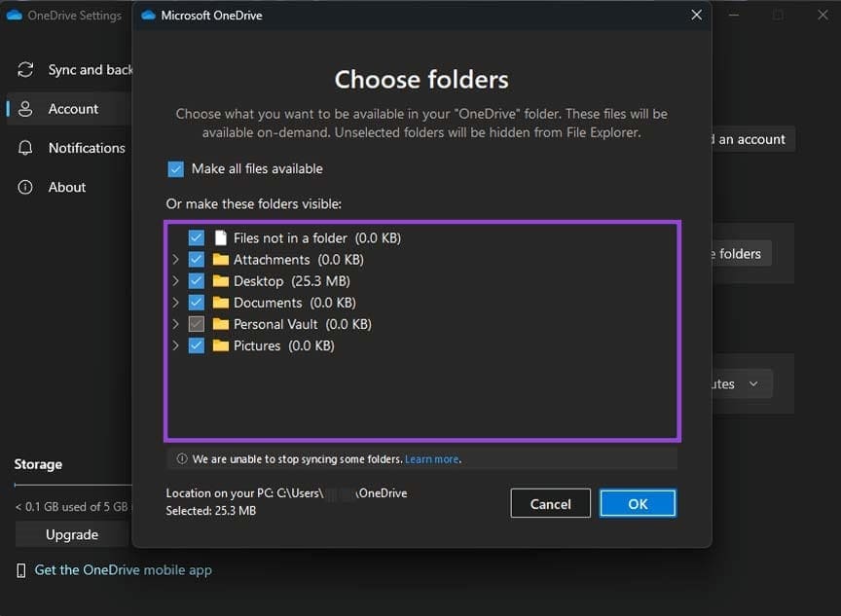Close the Microsoft OneDrive dialog
Viewport: 841px width, 616px height.
[696, 15]
